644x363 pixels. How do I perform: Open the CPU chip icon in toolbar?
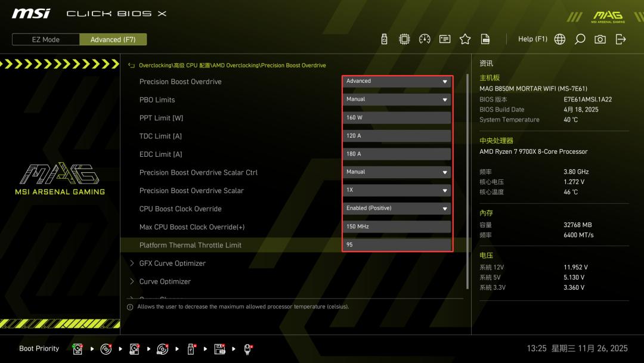click(x=404, y=39)
